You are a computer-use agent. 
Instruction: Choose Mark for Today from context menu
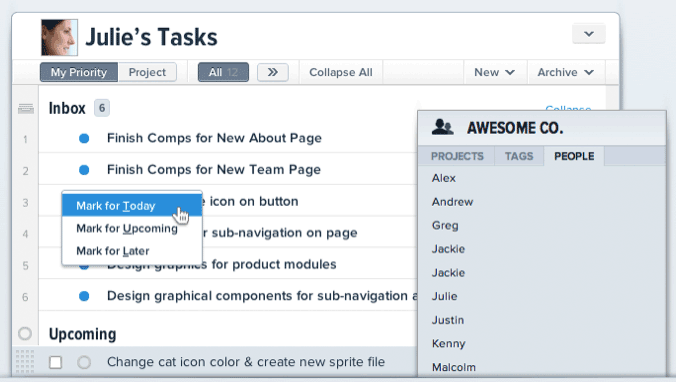[132, 206]
